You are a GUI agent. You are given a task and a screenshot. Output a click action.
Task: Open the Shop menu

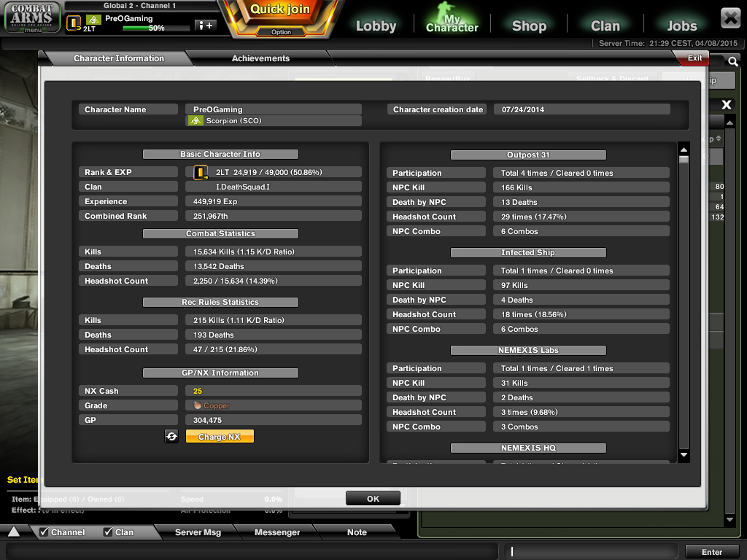(x=529, y=26)
